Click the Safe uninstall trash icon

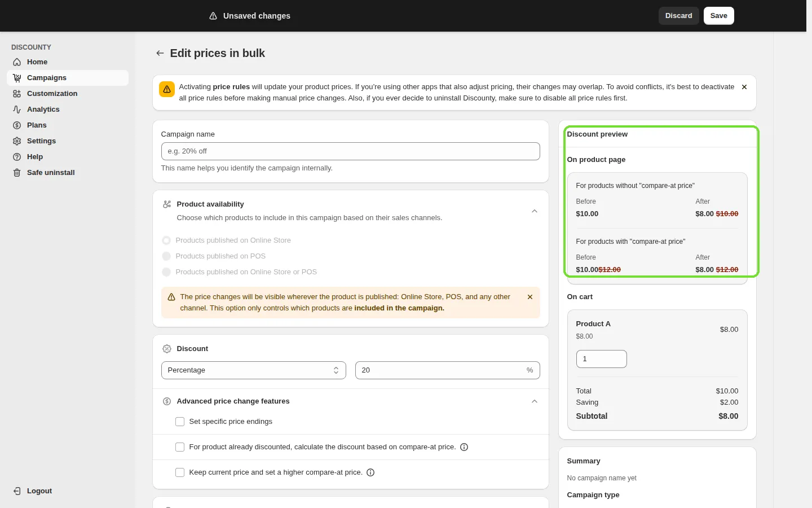pos(17,173)
